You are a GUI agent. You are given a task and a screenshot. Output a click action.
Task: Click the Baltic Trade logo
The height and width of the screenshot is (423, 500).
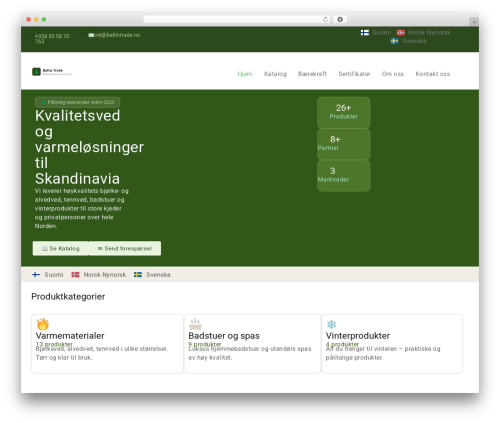52,72
